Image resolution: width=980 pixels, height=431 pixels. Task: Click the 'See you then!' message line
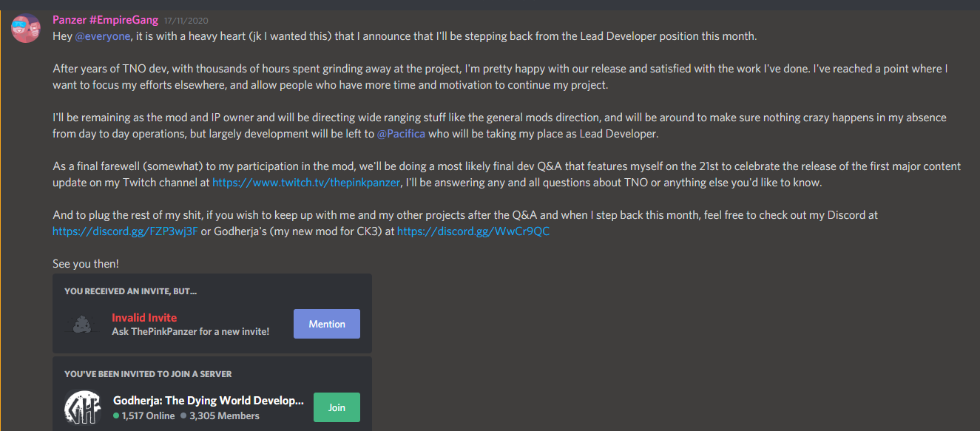point(86,263)
